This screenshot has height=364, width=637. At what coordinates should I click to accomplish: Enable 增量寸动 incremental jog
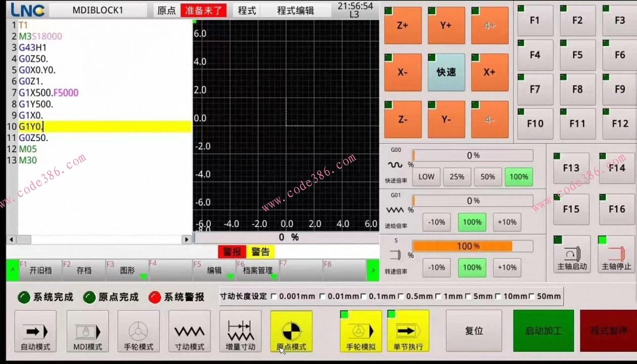click(240, 331)
